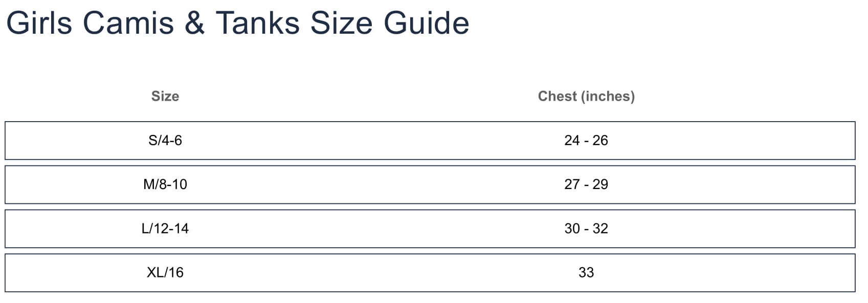Screen dimensions: 868x303
Task: Click the number 30 in the chest column
Action: click(572, 228)
